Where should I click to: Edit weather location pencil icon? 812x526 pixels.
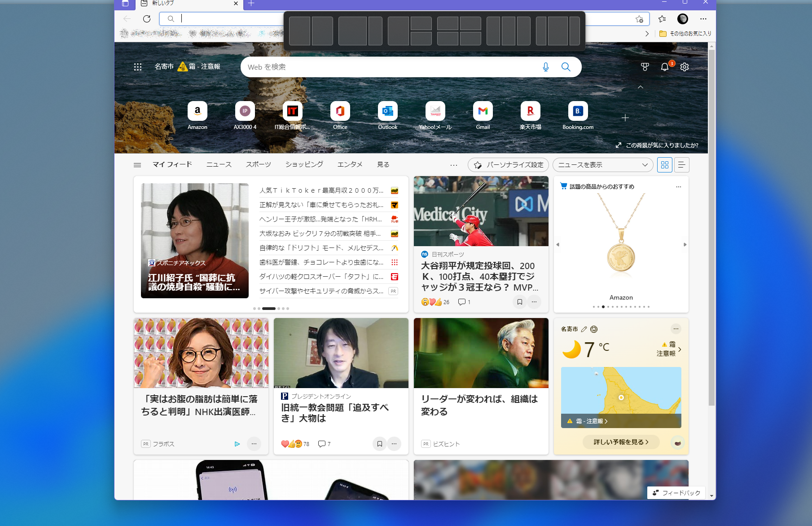pos(584,329)
